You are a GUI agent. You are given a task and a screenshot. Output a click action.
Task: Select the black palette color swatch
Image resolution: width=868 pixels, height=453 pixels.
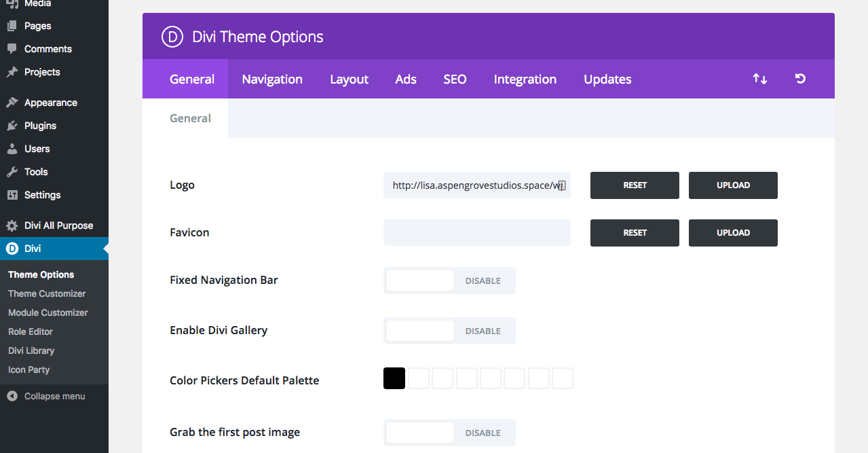(x=394, y=378)
